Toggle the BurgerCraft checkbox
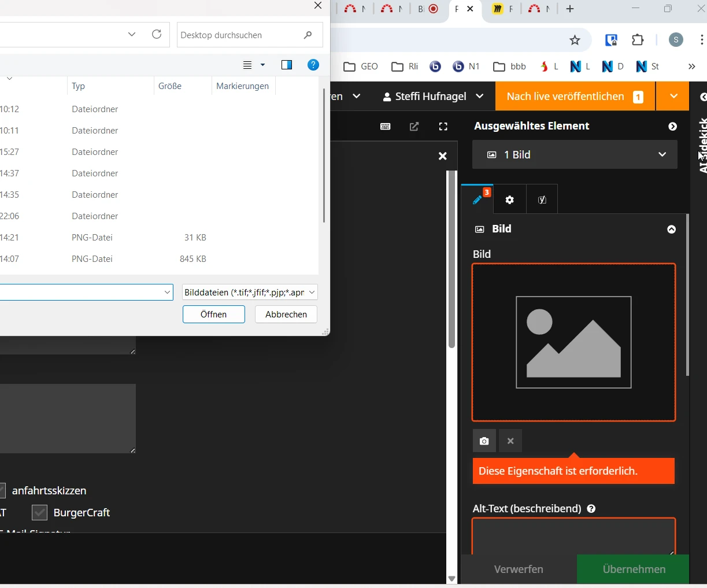This screenshot has height=588, width=707. coord(40,513)
